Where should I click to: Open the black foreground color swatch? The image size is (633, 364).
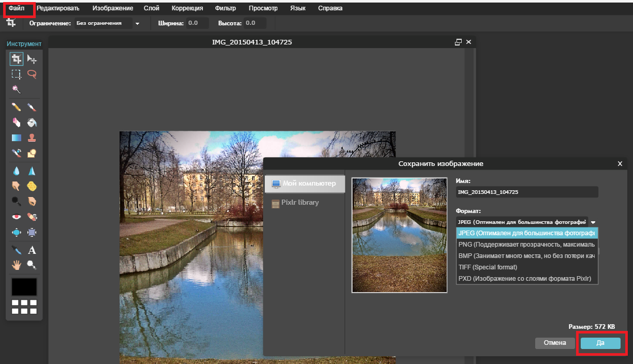[24, 287]
